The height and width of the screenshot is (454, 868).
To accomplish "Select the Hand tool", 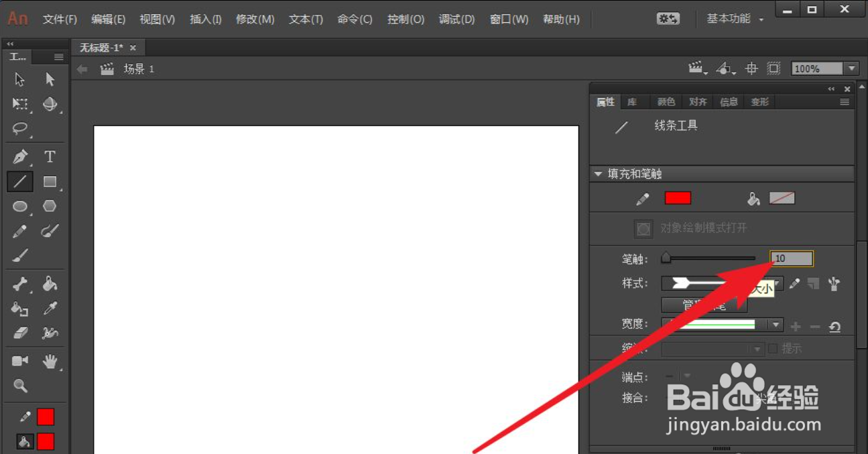I will (50, 362).
